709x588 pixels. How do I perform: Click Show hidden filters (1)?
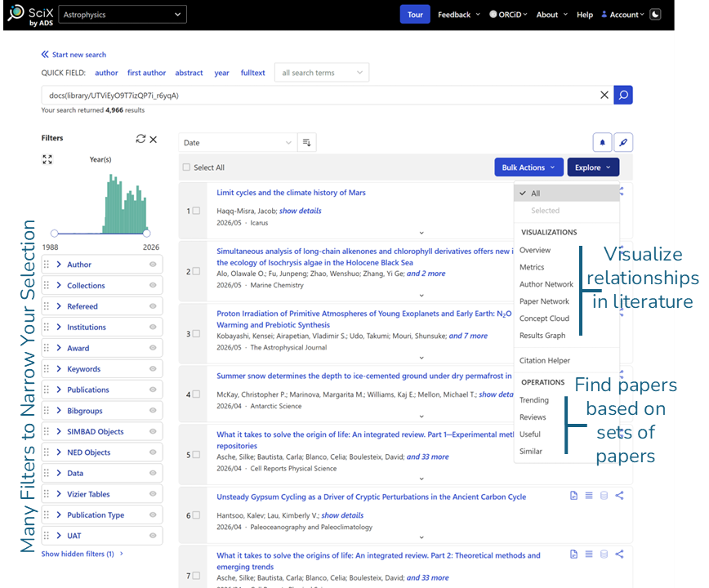coord(82,554)
